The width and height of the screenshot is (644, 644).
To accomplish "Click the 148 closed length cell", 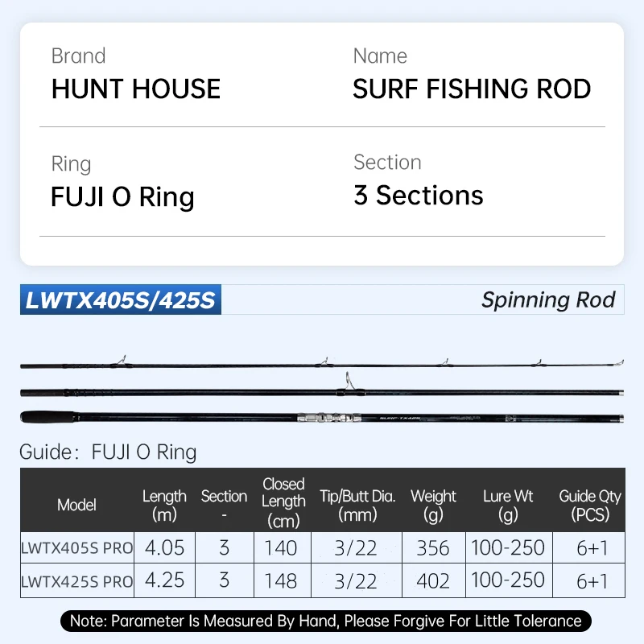I will point(281,581).
